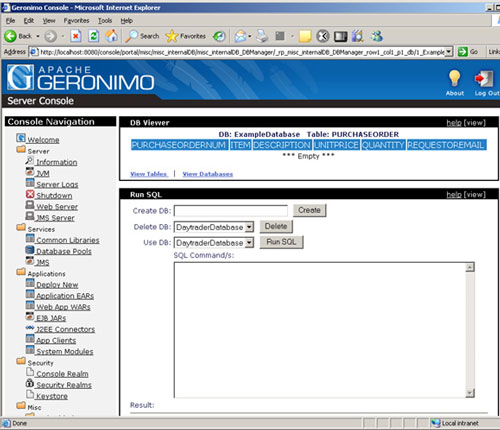500x430 pixels.
Task: Click inside the SQL Command/s text area
Action: (320, 330)
